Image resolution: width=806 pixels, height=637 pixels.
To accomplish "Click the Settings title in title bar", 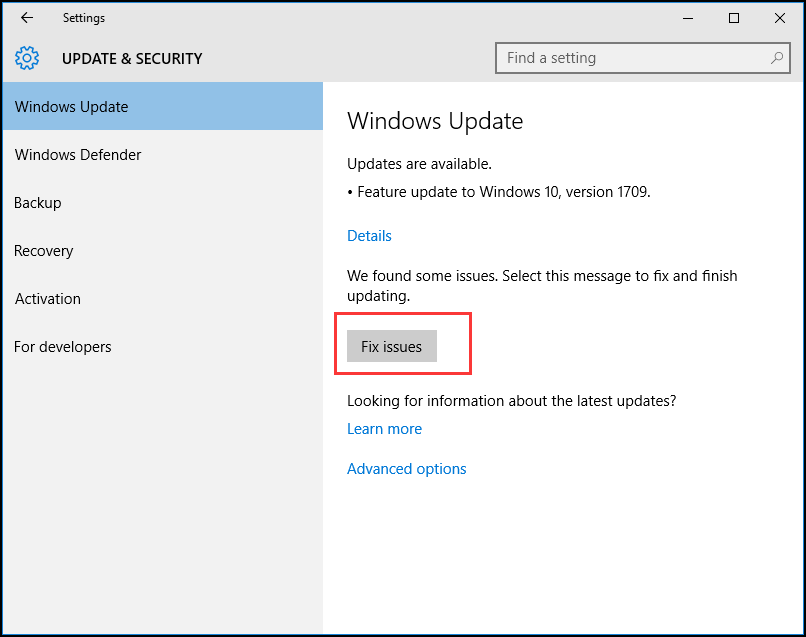I will point(84,17).
